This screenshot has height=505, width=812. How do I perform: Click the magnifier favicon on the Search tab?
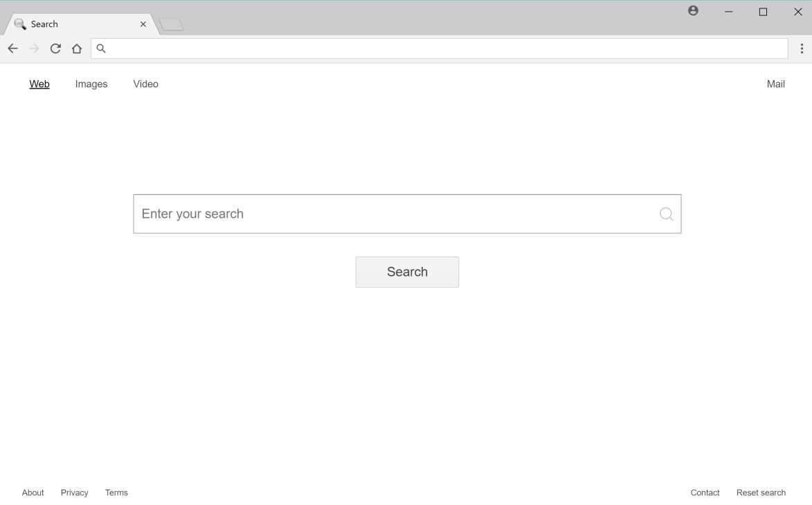(19, 23)
